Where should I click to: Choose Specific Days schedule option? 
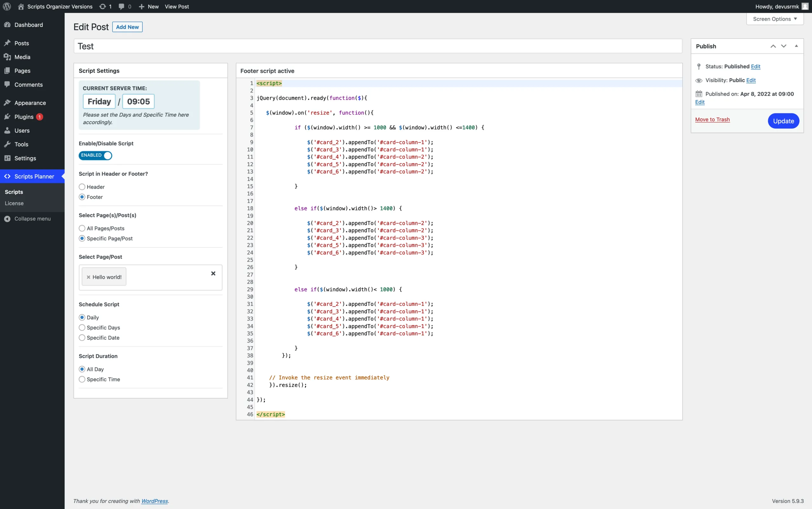pos(82,327)
